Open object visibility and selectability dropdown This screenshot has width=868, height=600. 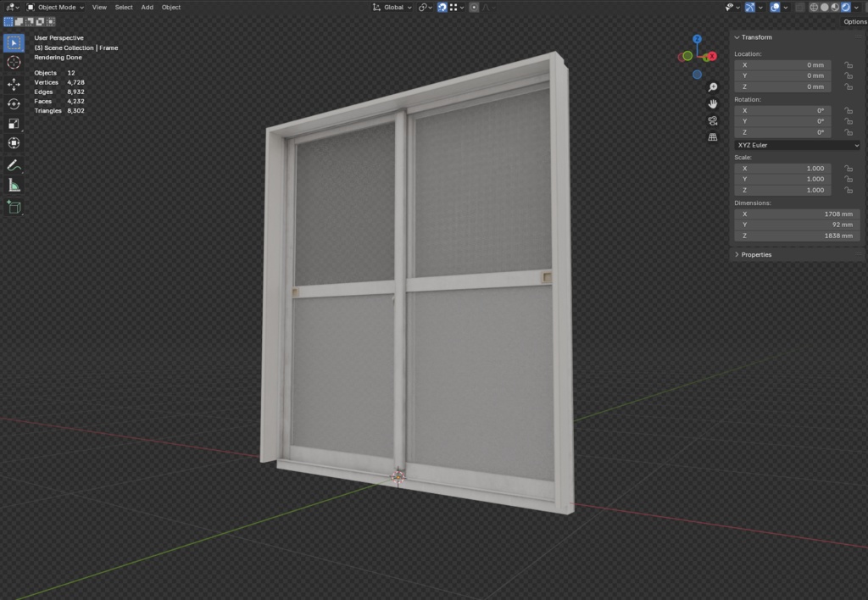(x=732, y=7)
